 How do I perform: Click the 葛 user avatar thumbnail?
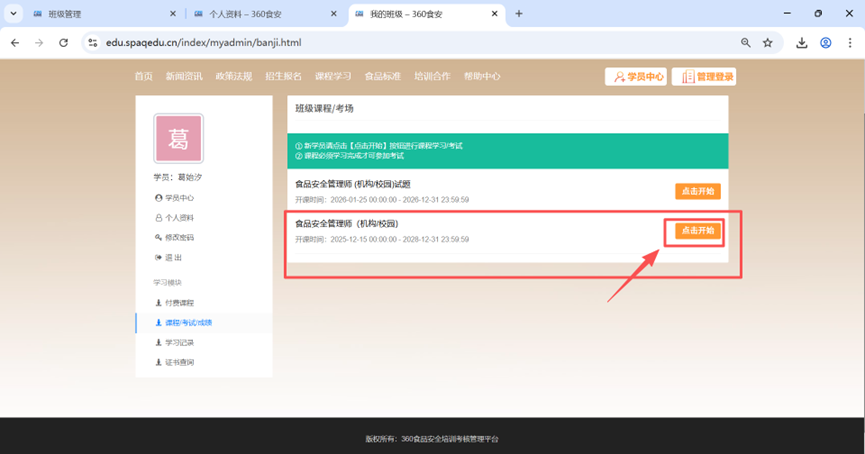click(x=178, y=139)
